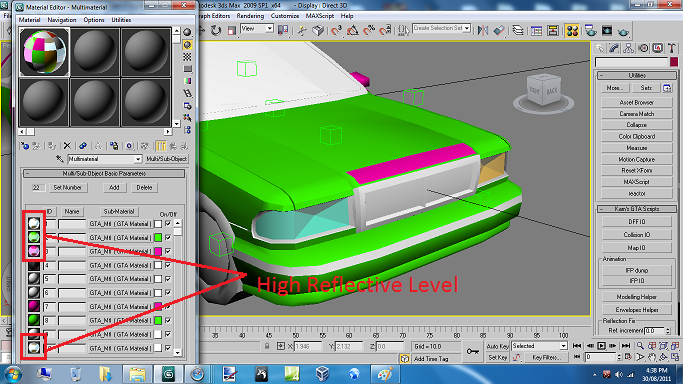
Task: Toggle the Backlight icon in Material Editor
Action: point(187,44)
